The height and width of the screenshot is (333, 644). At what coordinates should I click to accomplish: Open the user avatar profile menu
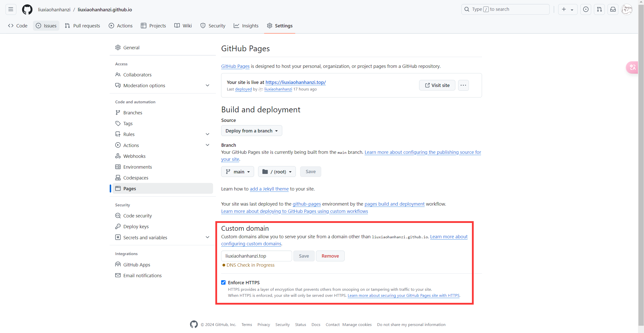tap(626, 10)
